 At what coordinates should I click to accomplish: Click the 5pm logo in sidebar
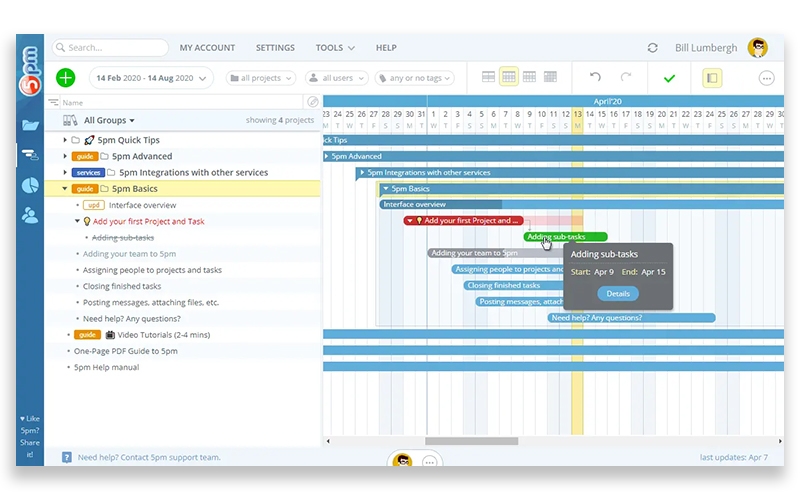(x=30, y=71)
